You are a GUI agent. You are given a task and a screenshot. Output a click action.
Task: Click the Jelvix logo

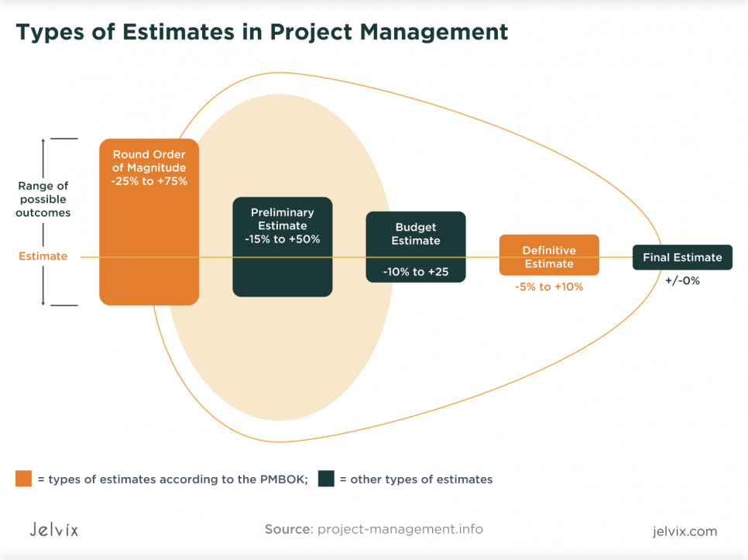coord(54,530)
